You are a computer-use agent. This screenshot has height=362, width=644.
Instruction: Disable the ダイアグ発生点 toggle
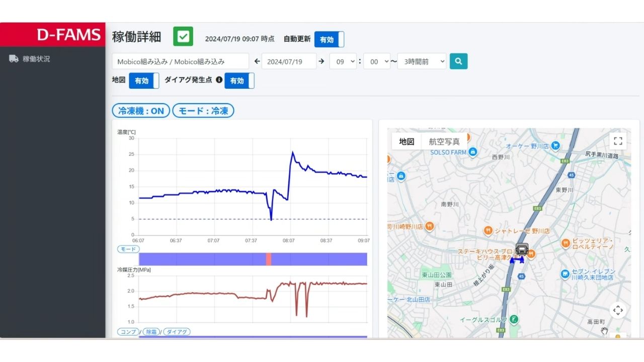pos(239,80)
